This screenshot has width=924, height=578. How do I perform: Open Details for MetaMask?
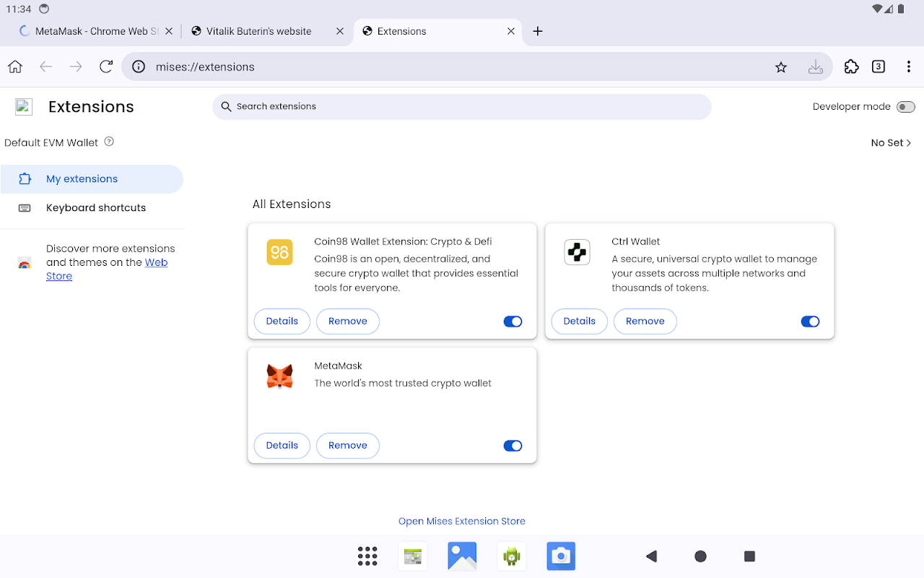click(x=282, y=446)
